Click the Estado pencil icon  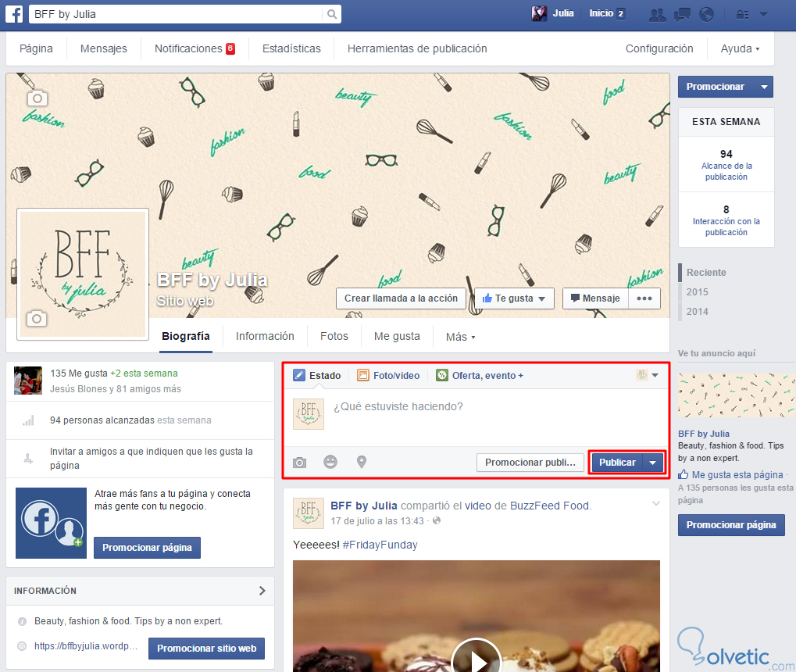tap(299, 375)
